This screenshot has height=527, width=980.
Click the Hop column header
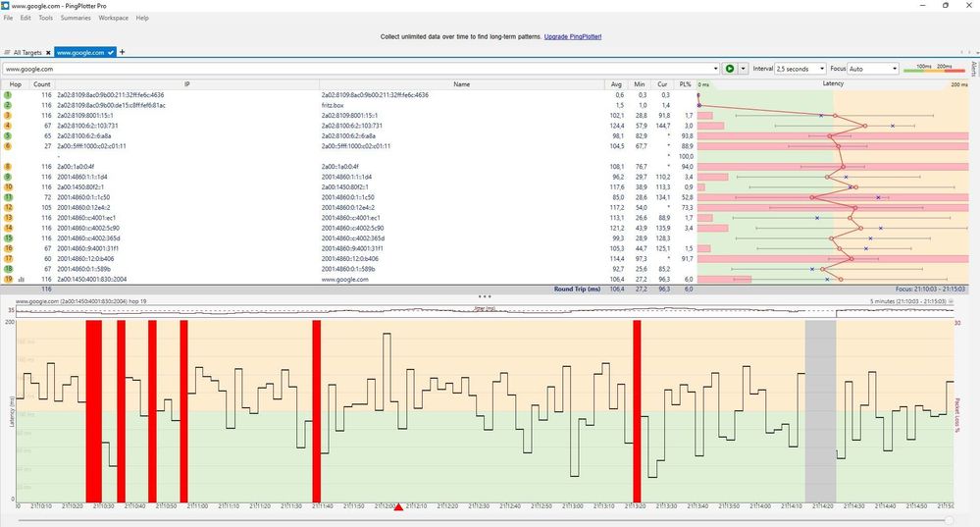click(16, 84)
